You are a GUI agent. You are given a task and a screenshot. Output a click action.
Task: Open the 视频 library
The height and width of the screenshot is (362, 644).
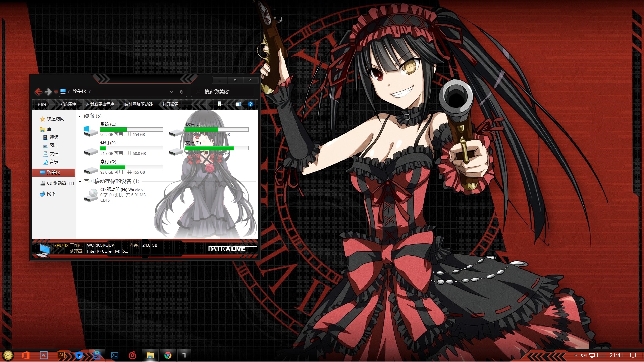coord(51,137)
